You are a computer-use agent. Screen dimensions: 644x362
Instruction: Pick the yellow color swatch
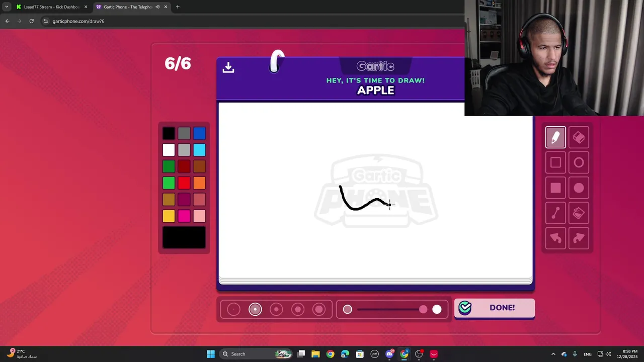(169, 216)
